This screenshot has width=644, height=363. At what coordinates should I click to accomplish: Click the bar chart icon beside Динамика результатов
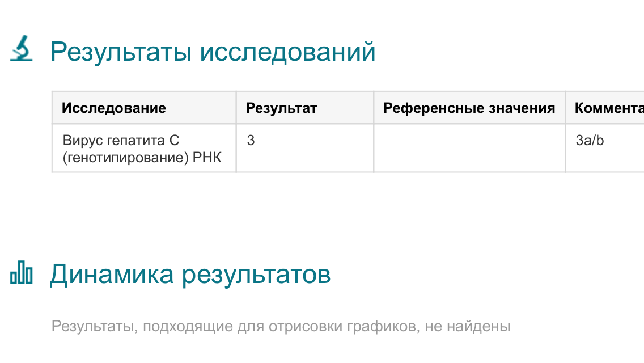[22, 273]
